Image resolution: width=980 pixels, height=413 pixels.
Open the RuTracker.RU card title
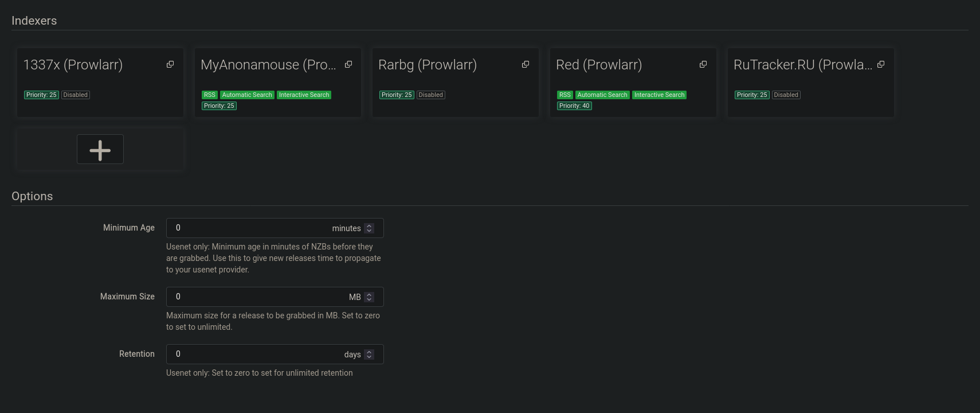(x=803, y=65)
